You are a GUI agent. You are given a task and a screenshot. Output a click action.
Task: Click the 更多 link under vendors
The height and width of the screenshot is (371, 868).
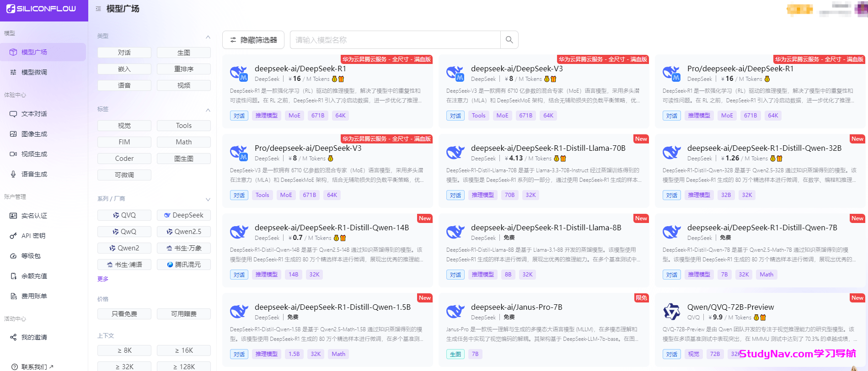pos(103,279)
